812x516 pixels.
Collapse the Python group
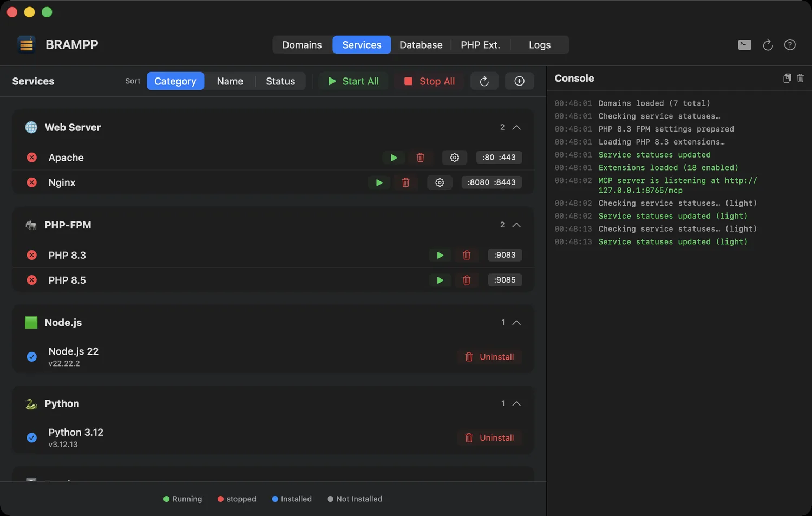[x=516, y=403]
